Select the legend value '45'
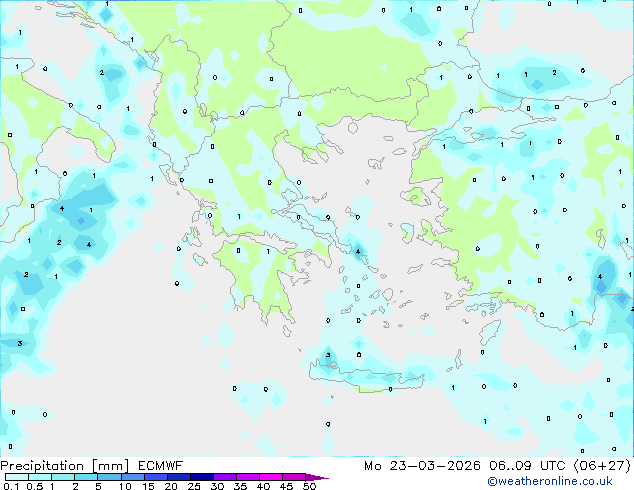Image resolution: width=634 pixels, height=490 pixels. (286, 486)
